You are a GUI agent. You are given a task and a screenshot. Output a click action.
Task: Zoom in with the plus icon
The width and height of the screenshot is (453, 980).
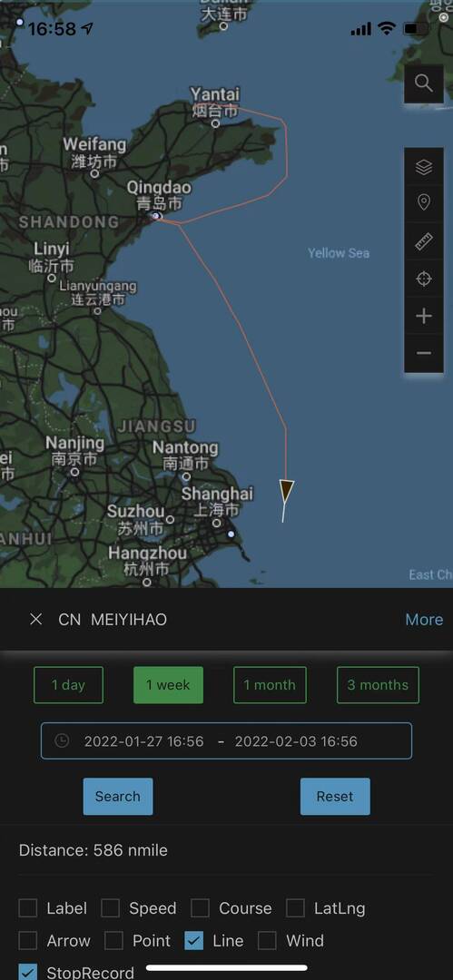(x=424, y=317)
